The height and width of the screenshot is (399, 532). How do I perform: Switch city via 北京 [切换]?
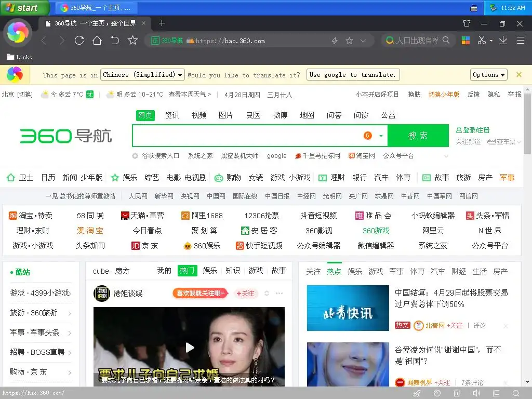pos(17,95)
